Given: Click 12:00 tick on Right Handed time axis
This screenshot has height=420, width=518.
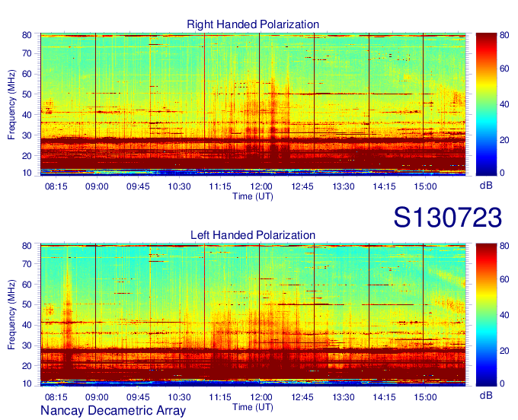Looking at the screenshot, I should pyautogui.click(x=261, y=186).
